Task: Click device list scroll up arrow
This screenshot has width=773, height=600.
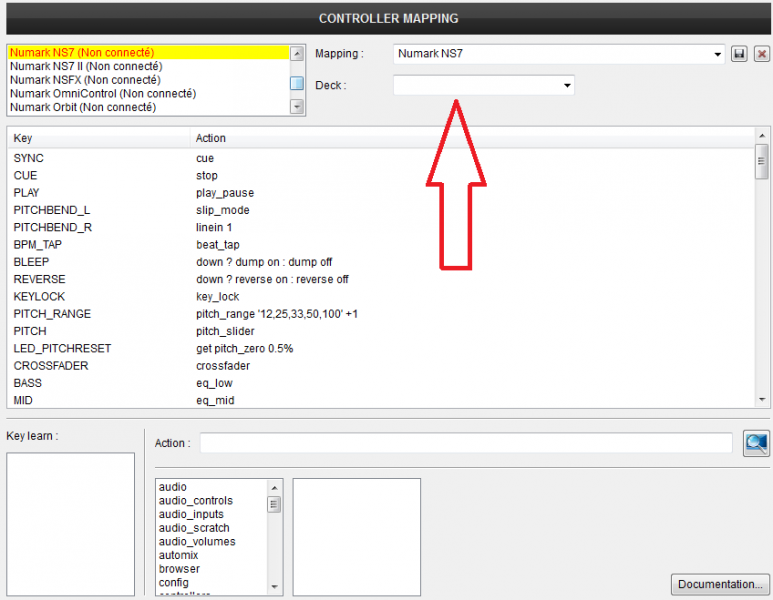Action: click(x=297, y=53)
